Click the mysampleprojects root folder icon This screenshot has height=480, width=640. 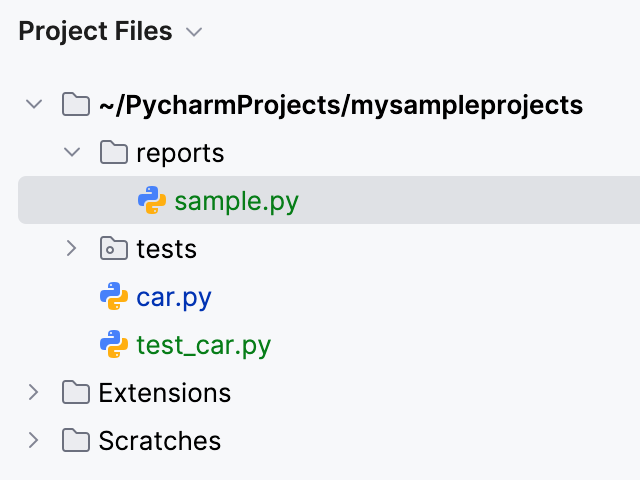click(76, 105)
